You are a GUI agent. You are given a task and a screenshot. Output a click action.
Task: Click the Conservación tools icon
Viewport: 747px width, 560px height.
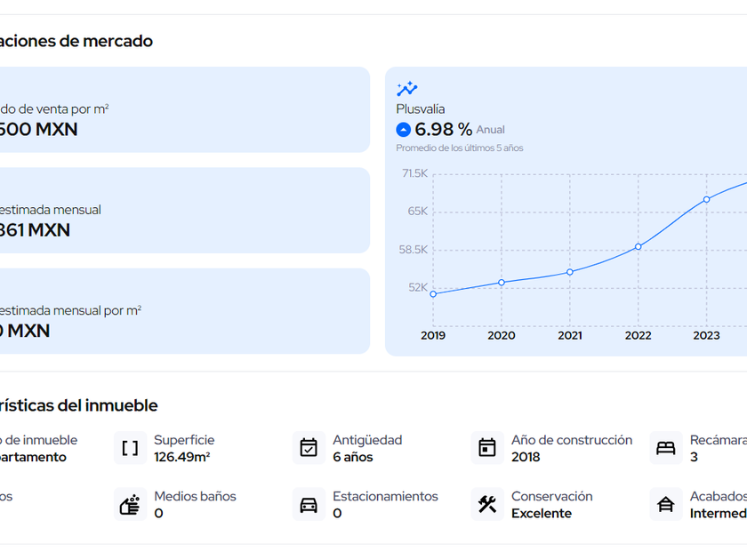pos(487,505)
